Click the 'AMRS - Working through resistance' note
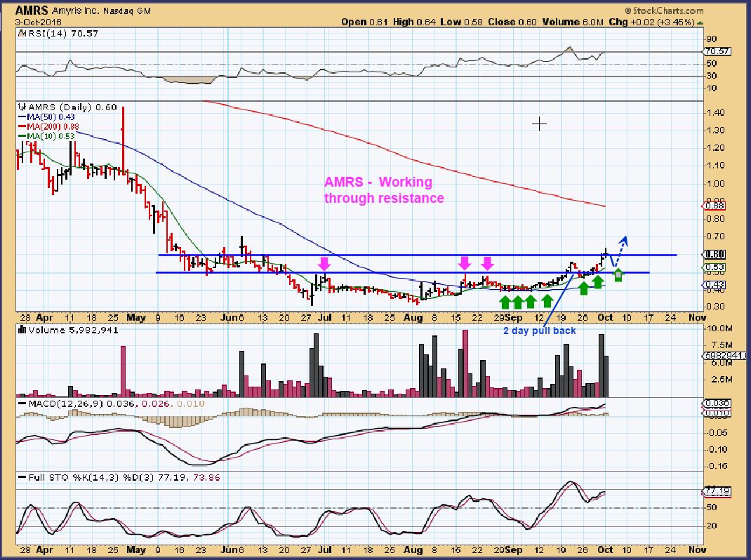 click(x=384, y=189)
